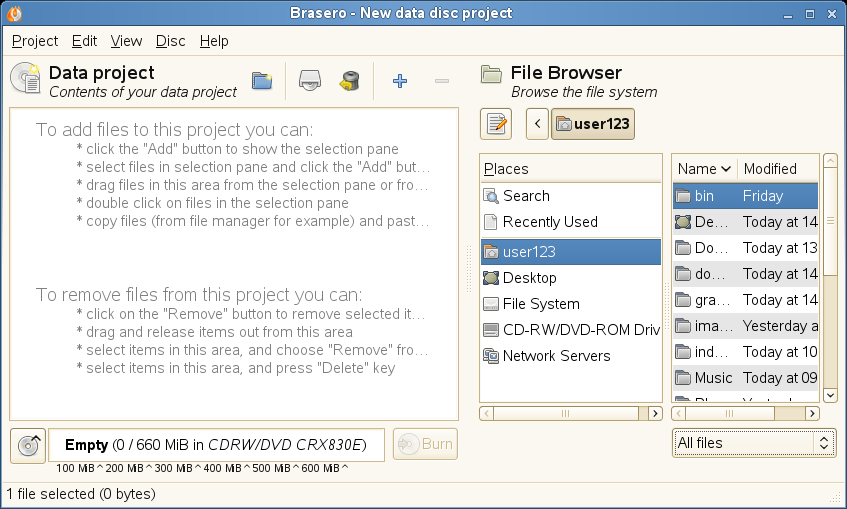Click the Recently Used document icon
Viewport: 847px width, 509px height.
coord(490,222)
